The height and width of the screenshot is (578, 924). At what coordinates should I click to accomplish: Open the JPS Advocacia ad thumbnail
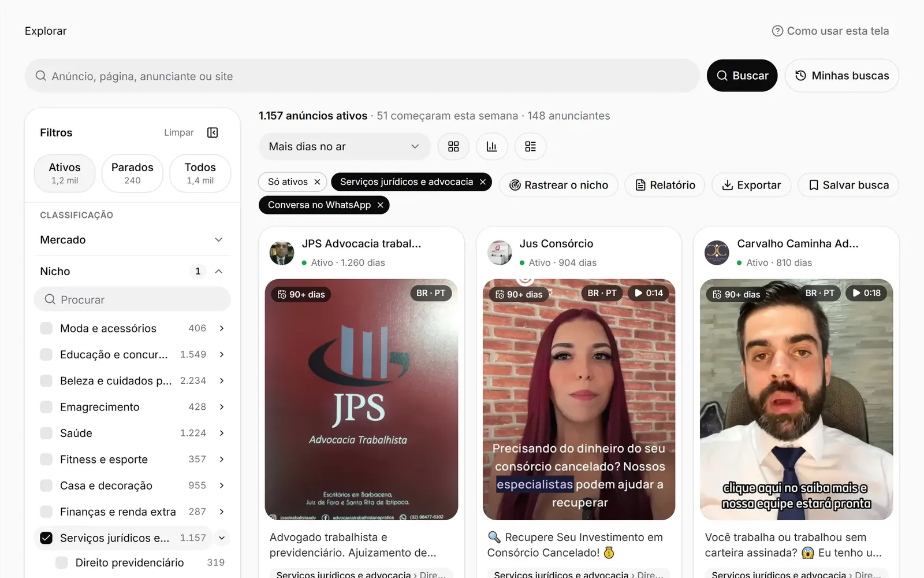(362, 400)
